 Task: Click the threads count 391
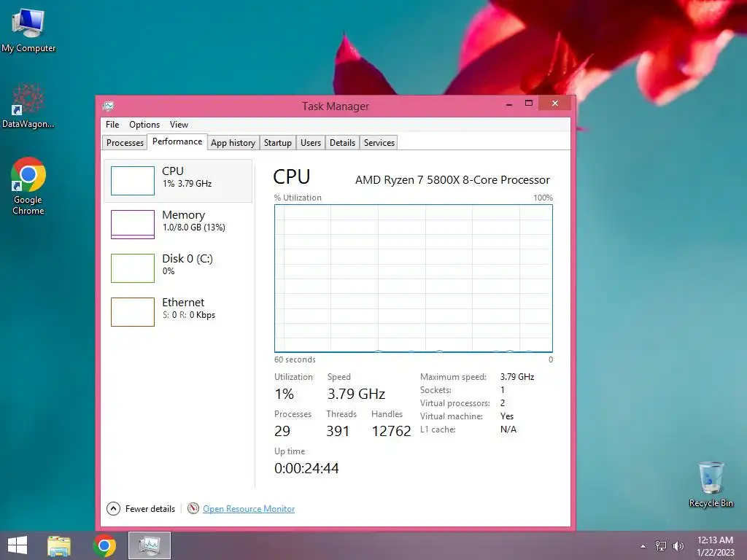tap(338, 431)
